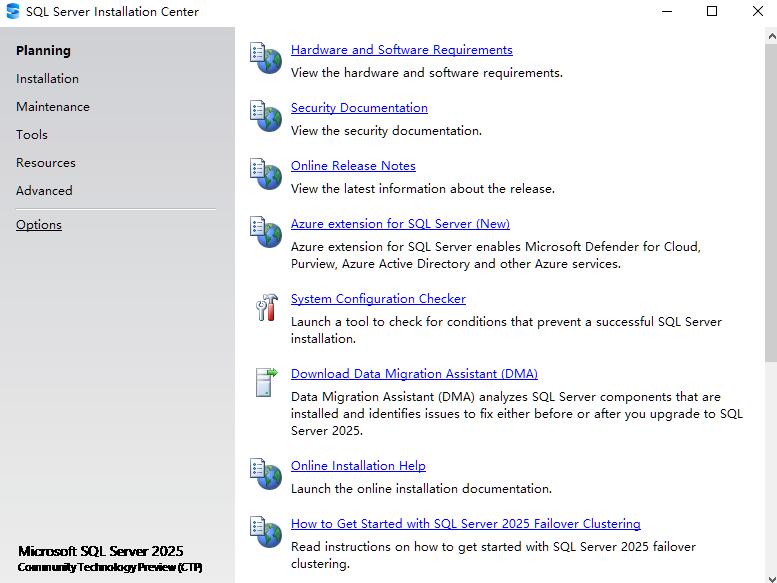This screenshot has width=777, height=583.
Task: Close the SQL Server Installation Center window
Action: [757, 11]
